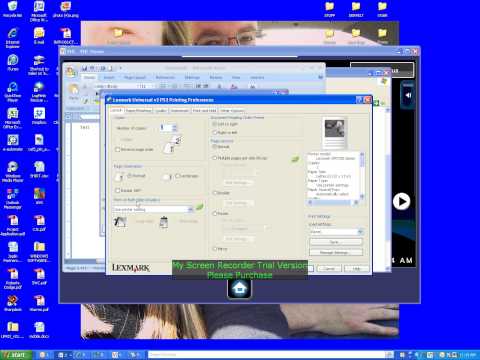Click the Save settings button
The width and height of the screenshot is (480, 360).
click(x=336, y=242)
